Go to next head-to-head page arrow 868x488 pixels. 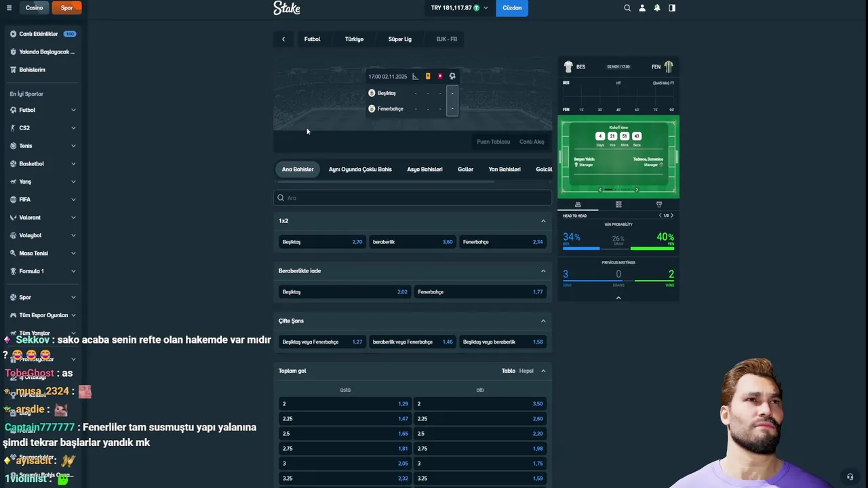pos(672,216)
